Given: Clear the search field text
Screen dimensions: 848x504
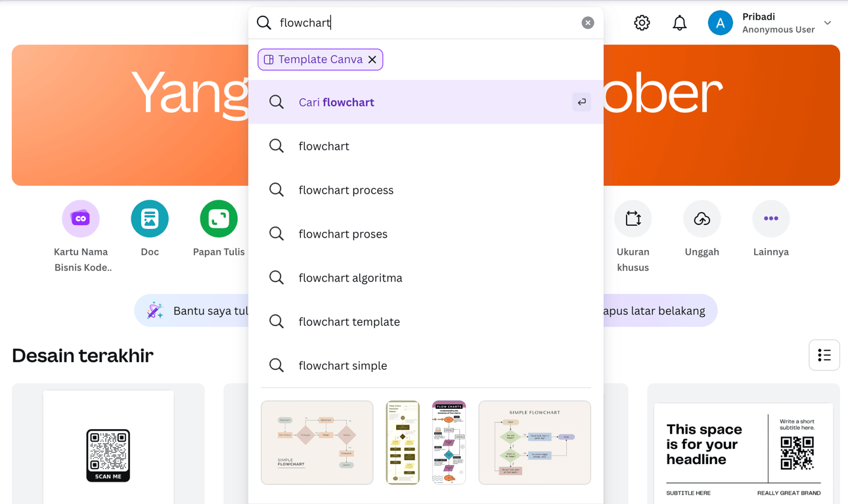Looking at the screenshot, I should click(588, 23).
